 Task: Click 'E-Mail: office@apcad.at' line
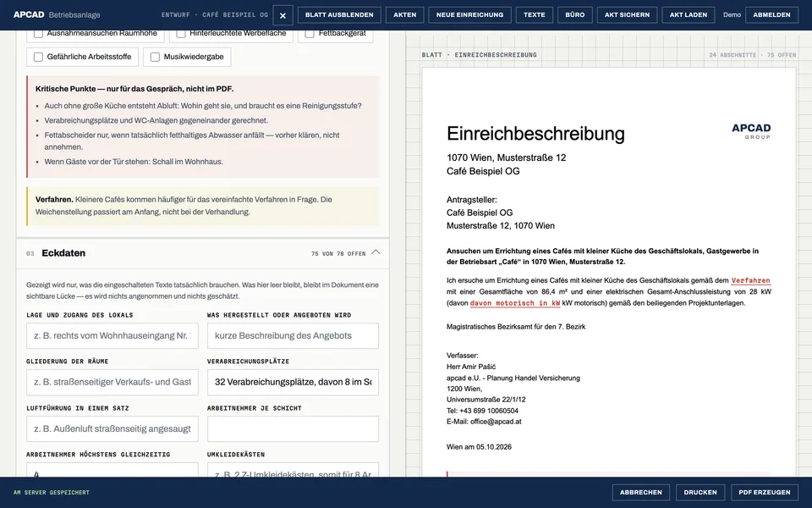point(484,422)
